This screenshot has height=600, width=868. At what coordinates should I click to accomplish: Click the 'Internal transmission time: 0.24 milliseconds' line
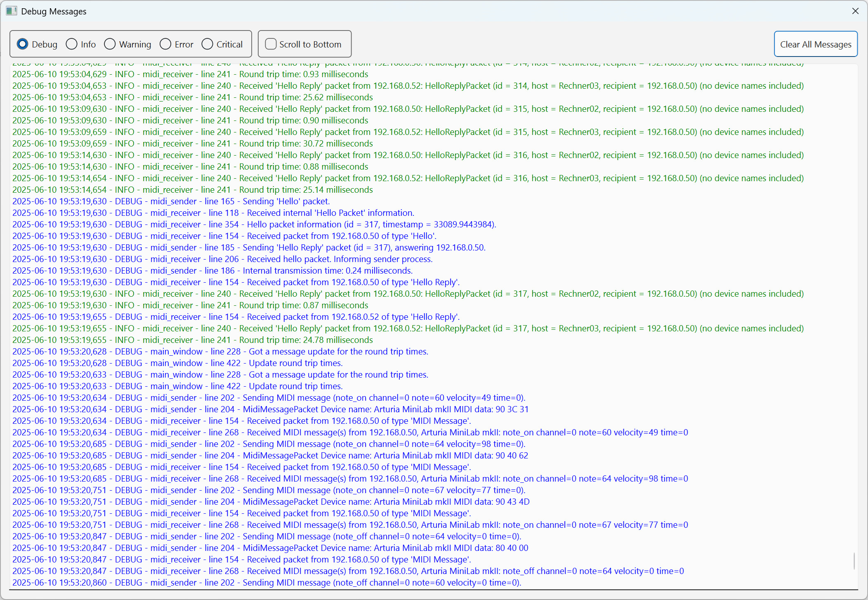[212, 271]
